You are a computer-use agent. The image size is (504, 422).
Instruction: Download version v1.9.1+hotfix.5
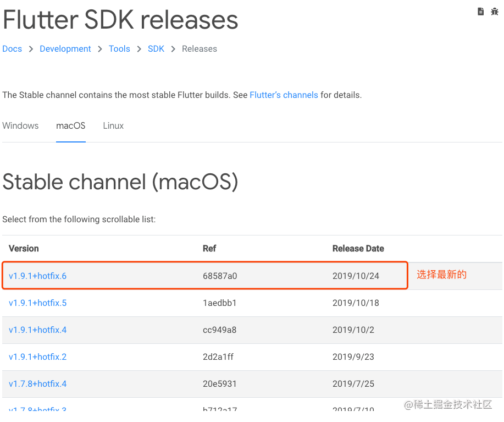pos(37,303)
